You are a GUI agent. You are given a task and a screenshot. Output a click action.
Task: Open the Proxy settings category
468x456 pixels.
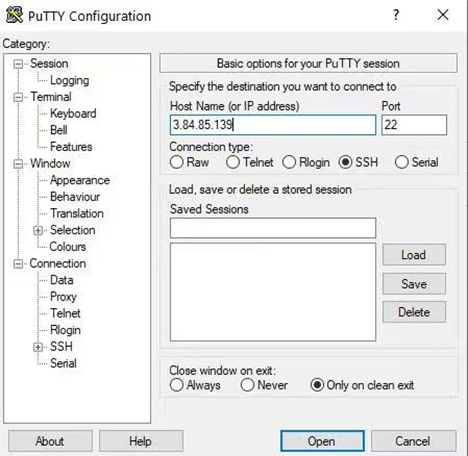coord(63,297)
